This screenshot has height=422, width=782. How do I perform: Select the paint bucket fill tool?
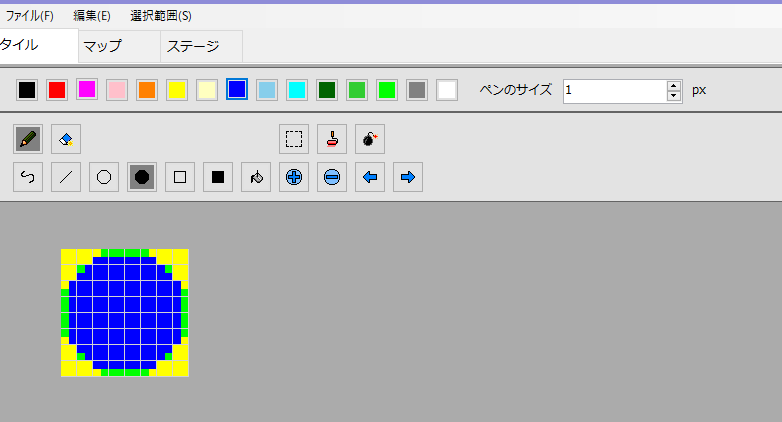point(256,177)
